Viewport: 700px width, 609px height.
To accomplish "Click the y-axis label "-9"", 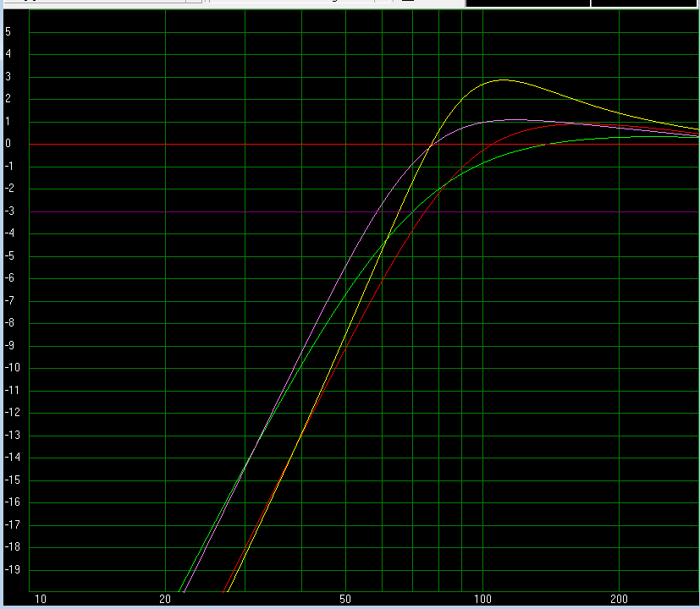I will click(9, 346).
